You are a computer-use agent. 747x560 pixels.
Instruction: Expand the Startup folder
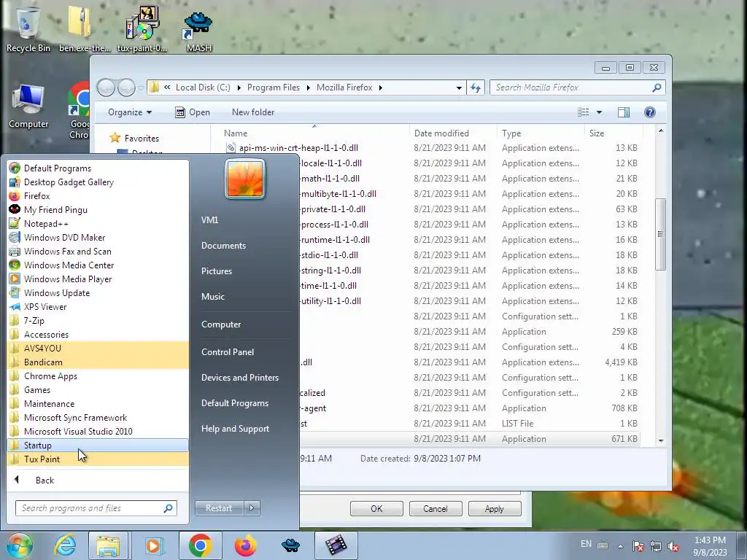coord(98,446)
